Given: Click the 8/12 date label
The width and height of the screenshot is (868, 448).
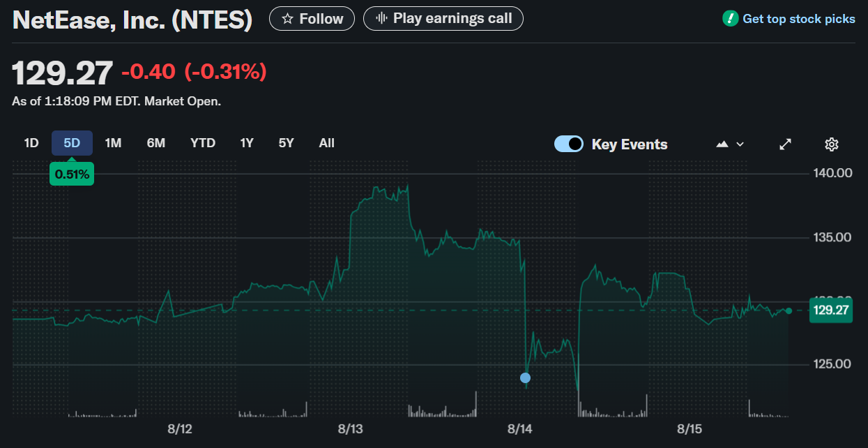Looking at the screenshot, I should pos(180,428).
